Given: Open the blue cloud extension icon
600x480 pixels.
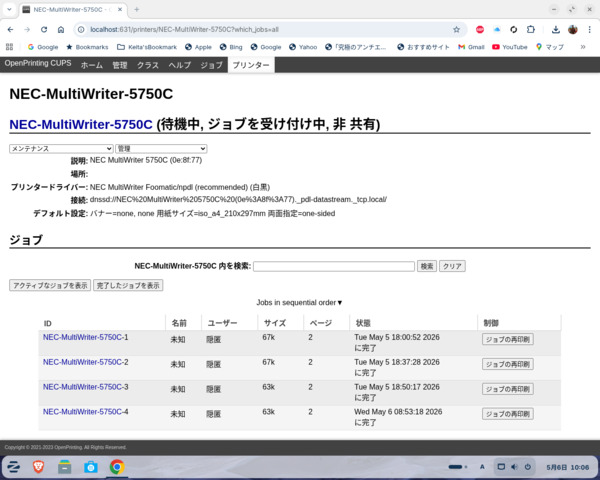Looking at the screenshot, I should pyautogui.click(x=497, y=29).
